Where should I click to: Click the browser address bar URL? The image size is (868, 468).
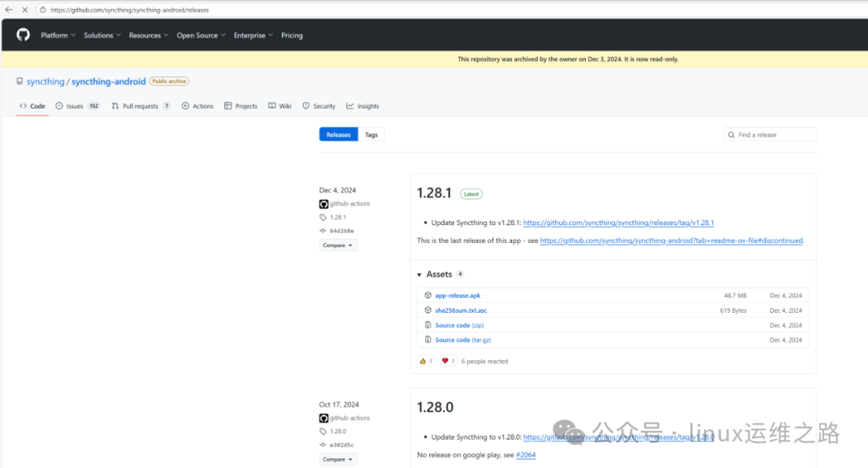click(x=129, y=10)
